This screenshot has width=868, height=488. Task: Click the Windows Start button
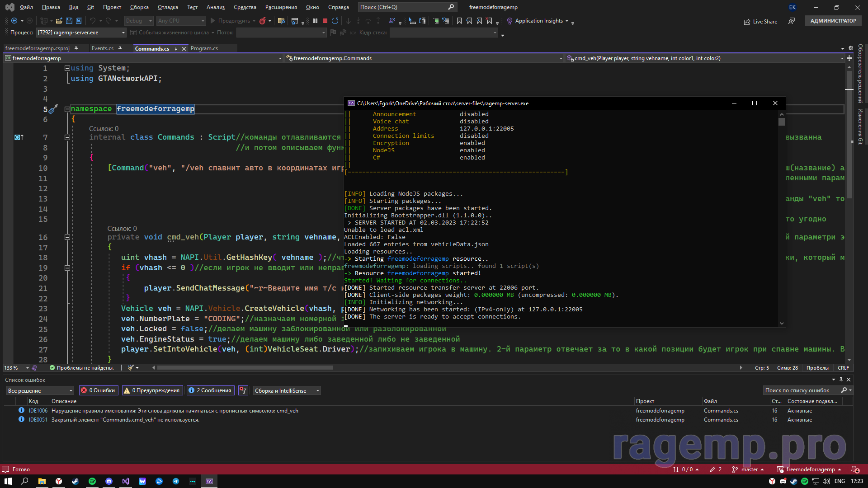(x=8, y=481)
